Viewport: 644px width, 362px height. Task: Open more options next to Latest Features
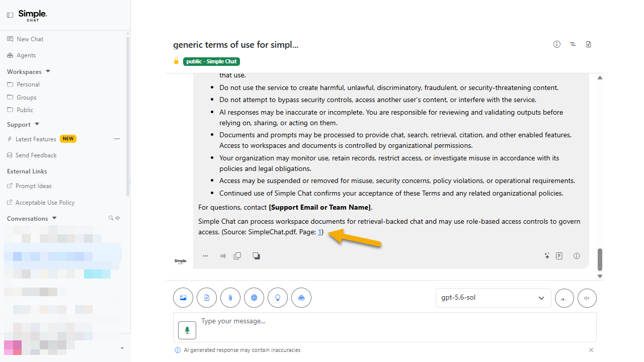coord(117,139)
